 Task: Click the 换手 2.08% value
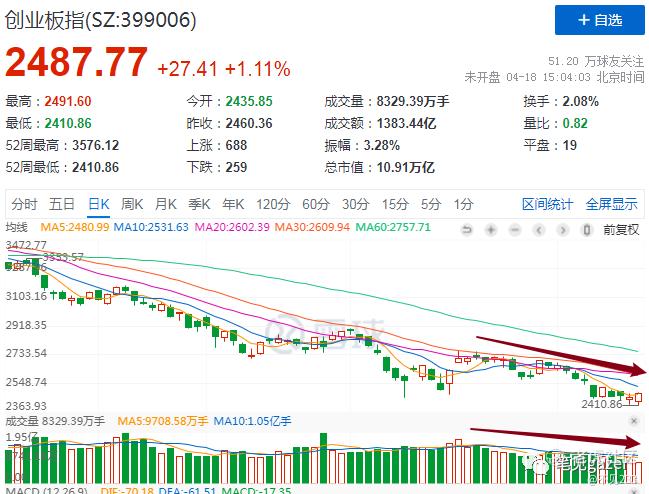click(580, 101)
